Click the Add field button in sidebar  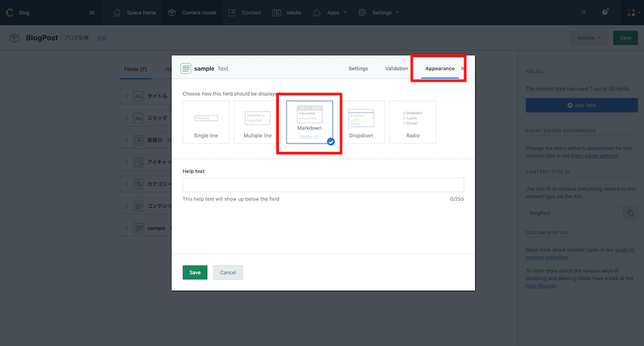tap(582, 105)
